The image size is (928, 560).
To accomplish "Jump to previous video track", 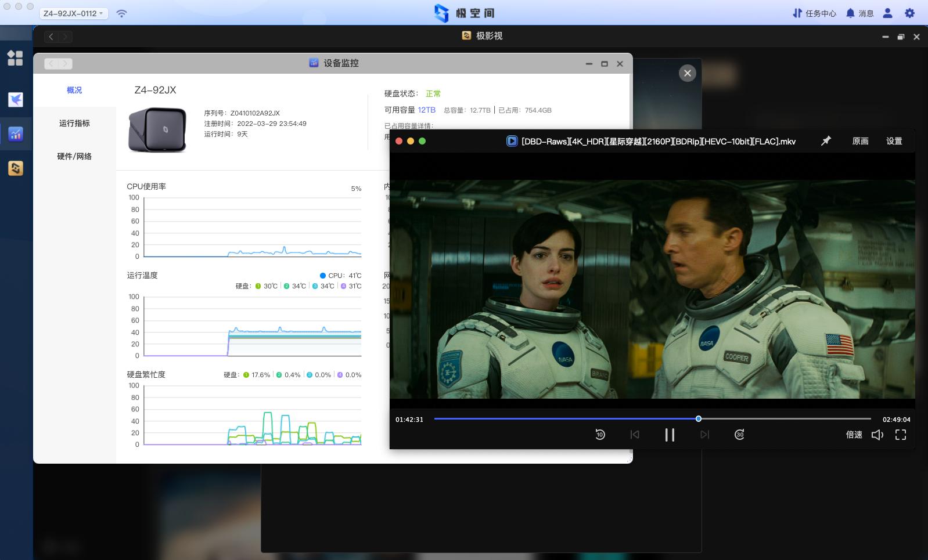I will (635, 435).
